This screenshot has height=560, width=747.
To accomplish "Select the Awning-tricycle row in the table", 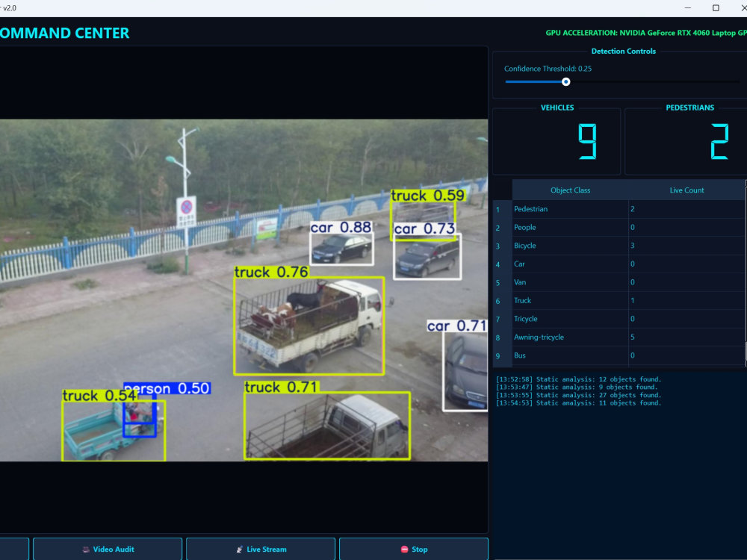I will point(619,337).
